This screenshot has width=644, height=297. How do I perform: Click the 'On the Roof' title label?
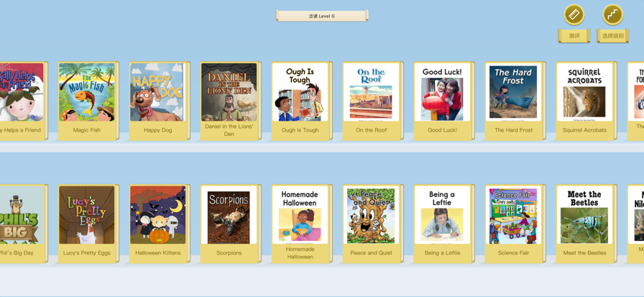coord(371,130)
